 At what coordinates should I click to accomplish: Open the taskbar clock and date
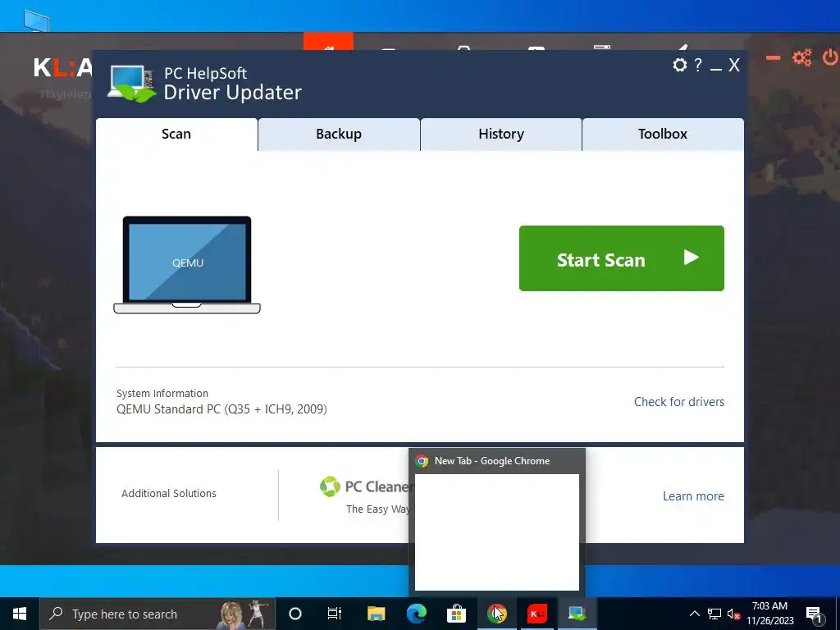(769, 614)
